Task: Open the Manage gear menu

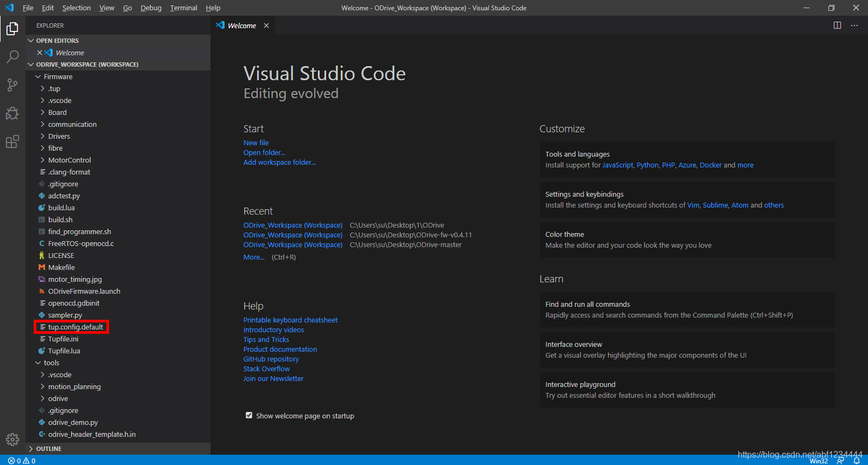Action: click(x=12, y=439)
